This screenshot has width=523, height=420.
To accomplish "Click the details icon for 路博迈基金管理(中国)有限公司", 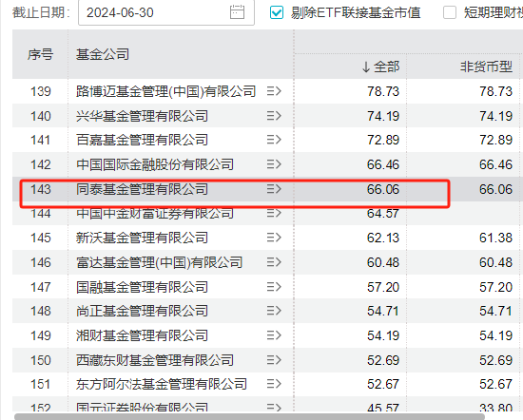I will pyautogui.click(x=274, y=91).
